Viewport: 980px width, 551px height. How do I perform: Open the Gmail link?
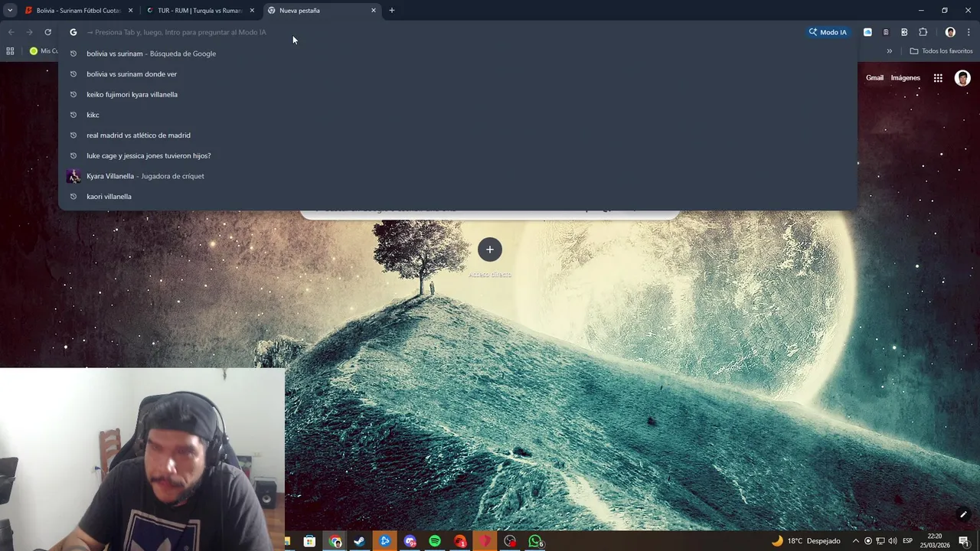[x=874, y=78]
